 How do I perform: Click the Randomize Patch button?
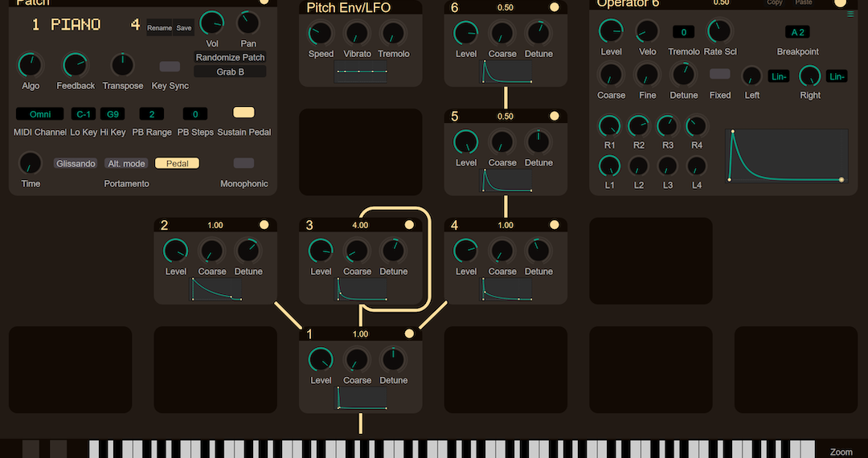coord(230,58)
